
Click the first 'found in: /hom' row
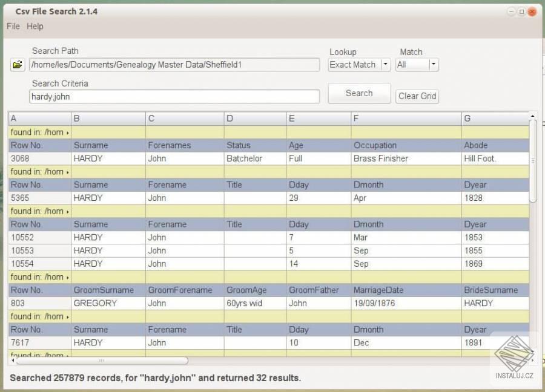pyautogui.click(x=269, y=132)
